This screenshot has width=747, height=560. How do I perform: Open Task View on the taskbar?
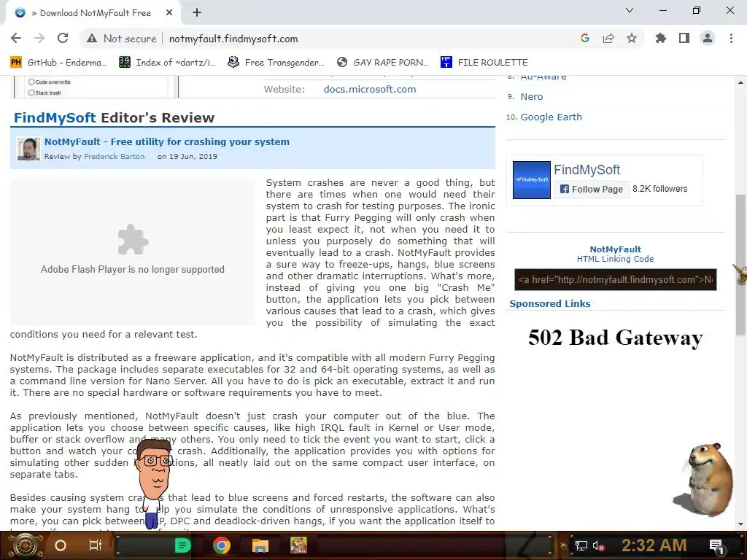click(x=96, y=545)
